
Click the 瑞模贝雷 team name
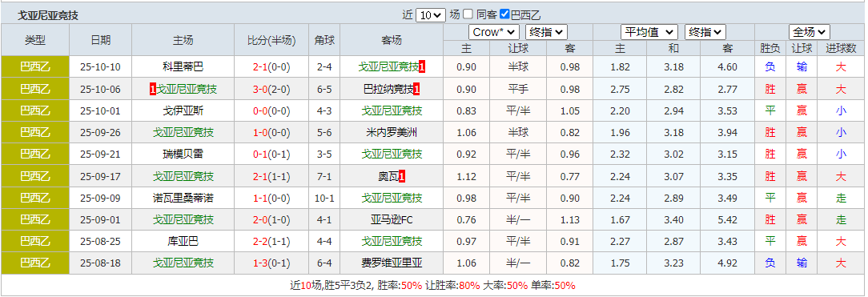click(x=183, y=155)
